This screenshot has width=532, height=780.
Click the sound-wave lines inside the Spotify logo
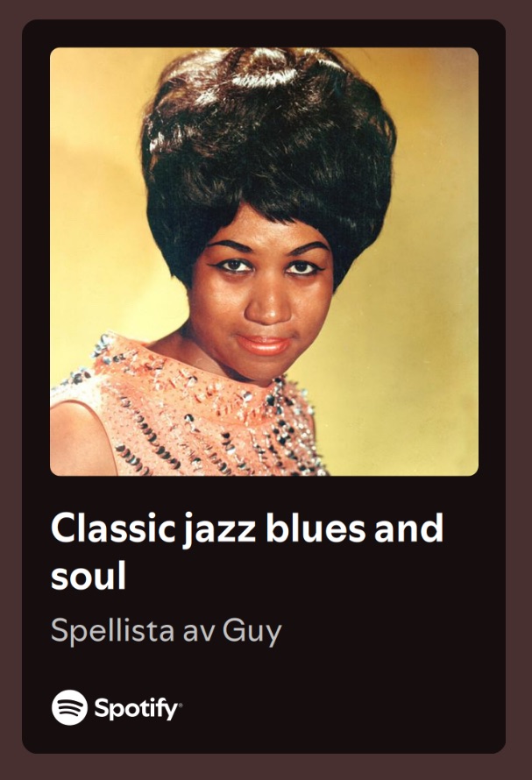[x=69, y=707]
